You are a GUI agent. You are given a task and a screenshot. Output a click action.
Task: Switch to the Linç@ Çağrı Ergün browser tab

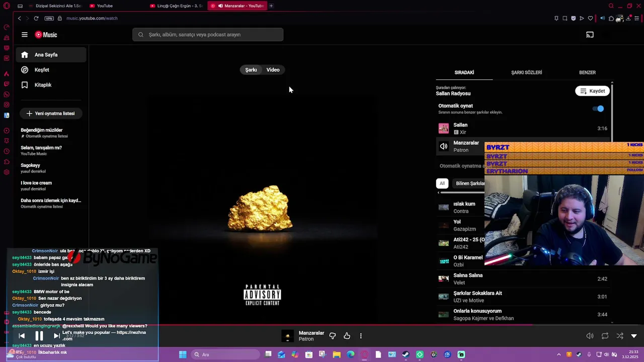[176, 6]
